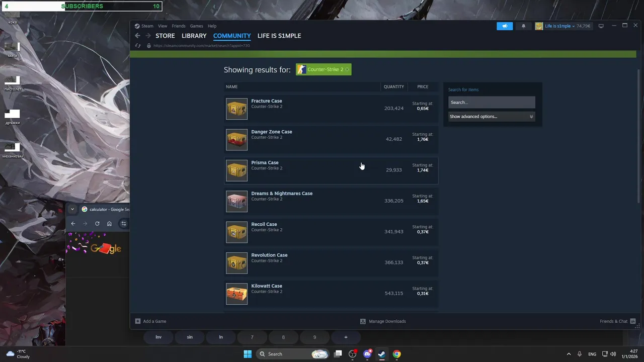Open the Steam announcements megaphone button

(505, 26)
